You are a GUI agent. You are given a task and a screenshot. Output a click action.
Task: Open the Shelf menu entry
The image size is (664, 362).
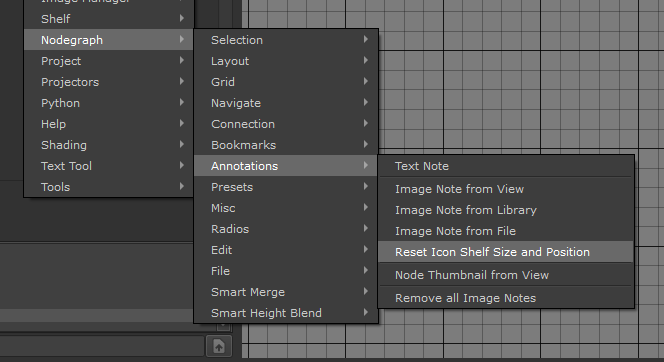click(109, 19)
